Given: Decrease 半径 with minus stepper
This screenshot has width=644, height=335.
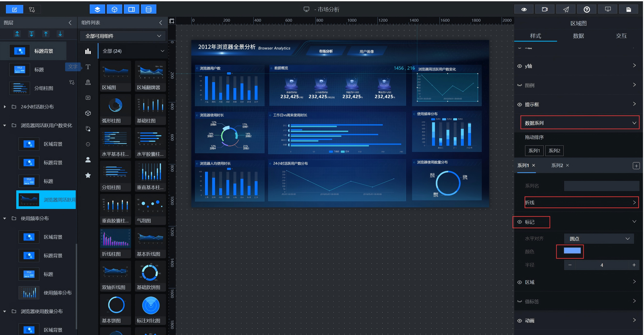Looking at the screenshot, I should point(570,265).
